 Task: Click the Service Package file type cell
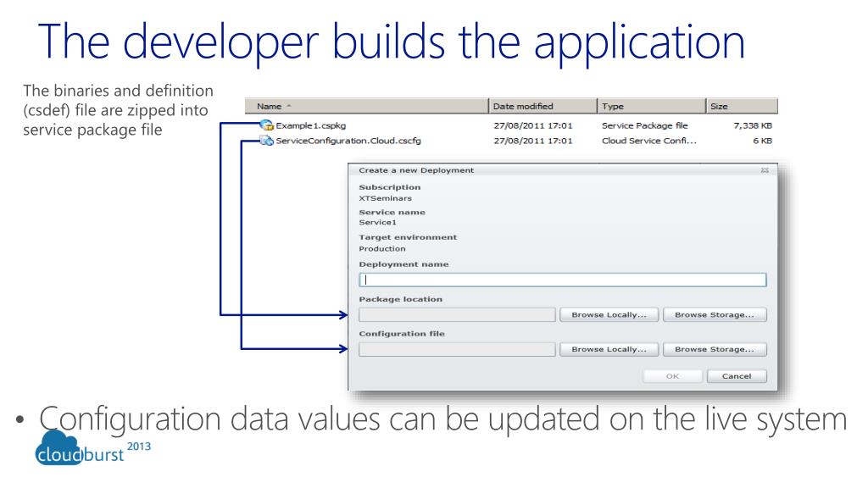pos(645,125)
